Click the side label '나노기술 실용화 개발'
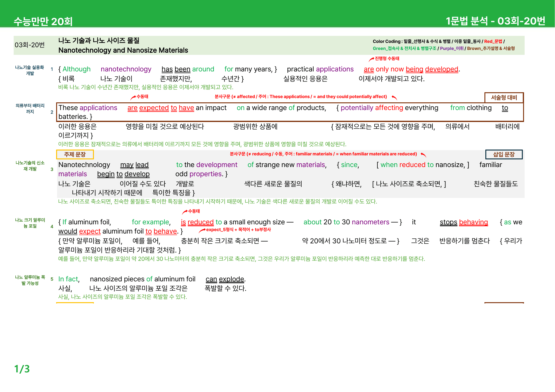The image size is (555, 392). point(30,70)
